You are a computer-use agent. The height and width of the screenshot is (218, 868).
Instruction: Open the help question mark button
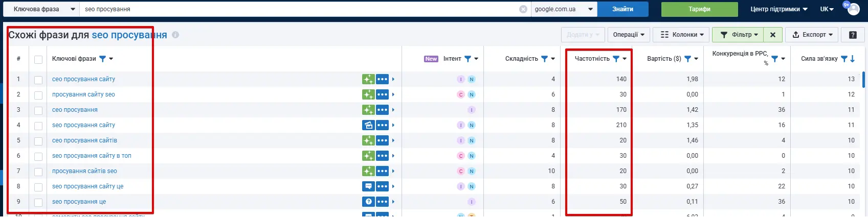click(853, 35)
